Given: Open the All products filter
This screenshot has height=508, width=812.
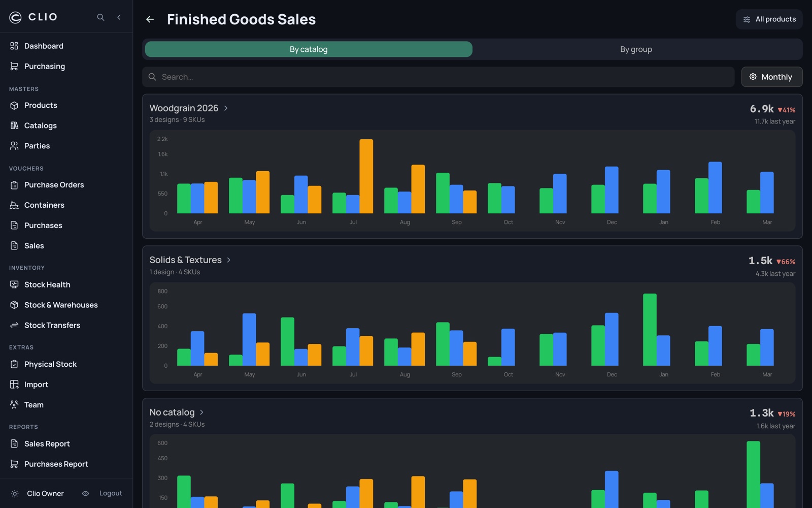Looking at the screenshot, I should tap(769, 19).
